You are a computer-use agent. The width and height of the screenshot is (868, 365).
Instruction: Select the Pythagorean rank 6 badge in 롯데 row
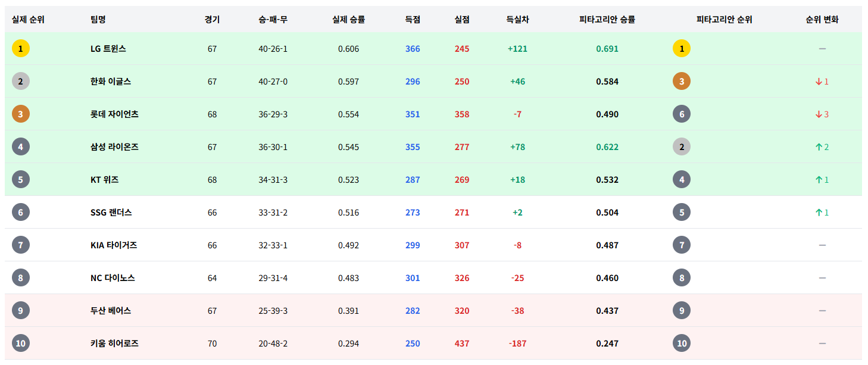point(682,114)
